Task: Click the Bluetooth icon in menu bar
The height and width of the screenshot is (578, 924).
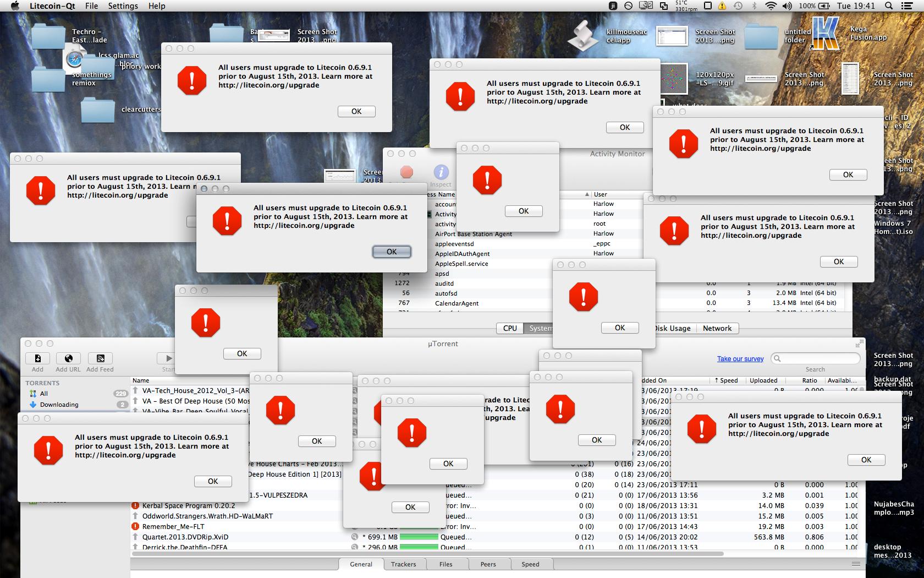Action: click(754, 6)
